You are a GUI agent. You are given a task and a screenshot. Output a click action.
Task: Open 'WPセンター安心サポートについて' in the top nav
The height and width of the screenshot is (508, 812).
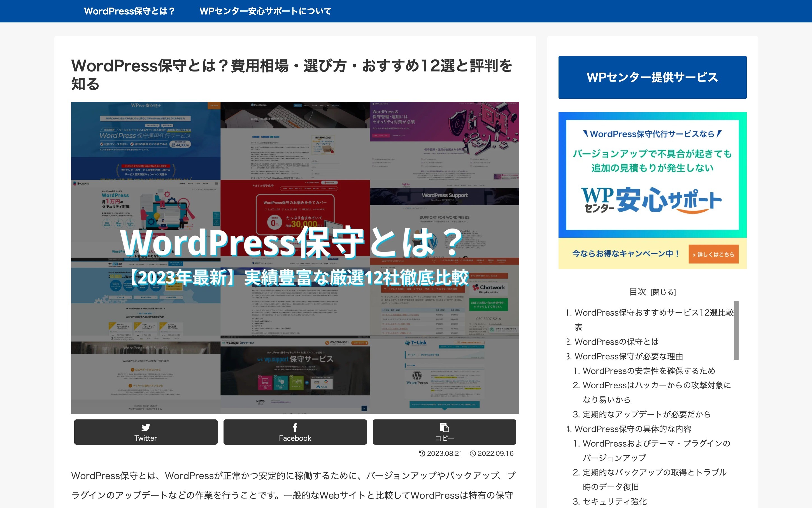click(265, 11)
